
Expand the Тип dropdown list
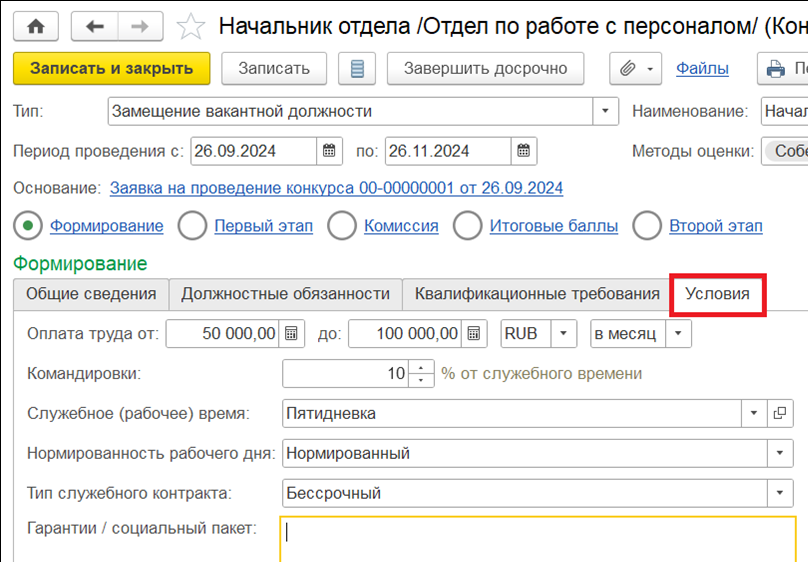606,111
